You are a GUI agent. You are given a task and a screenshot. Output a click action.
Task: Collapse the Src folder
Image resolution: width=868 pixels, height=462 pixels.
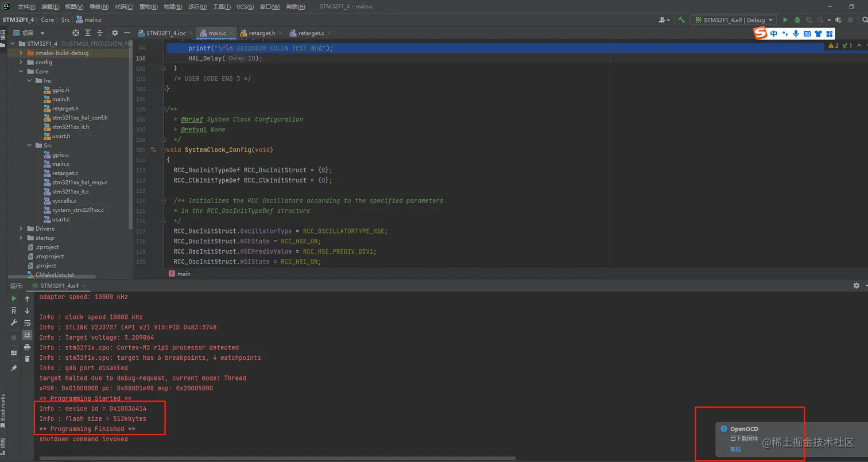click(30, 145)
